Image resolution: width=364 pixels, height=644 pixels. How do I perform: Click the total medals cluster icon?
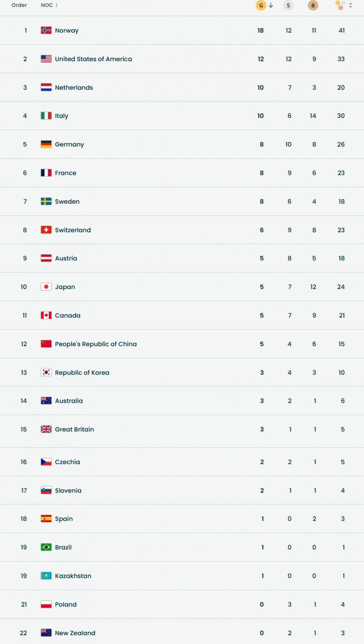pos(339,5)
